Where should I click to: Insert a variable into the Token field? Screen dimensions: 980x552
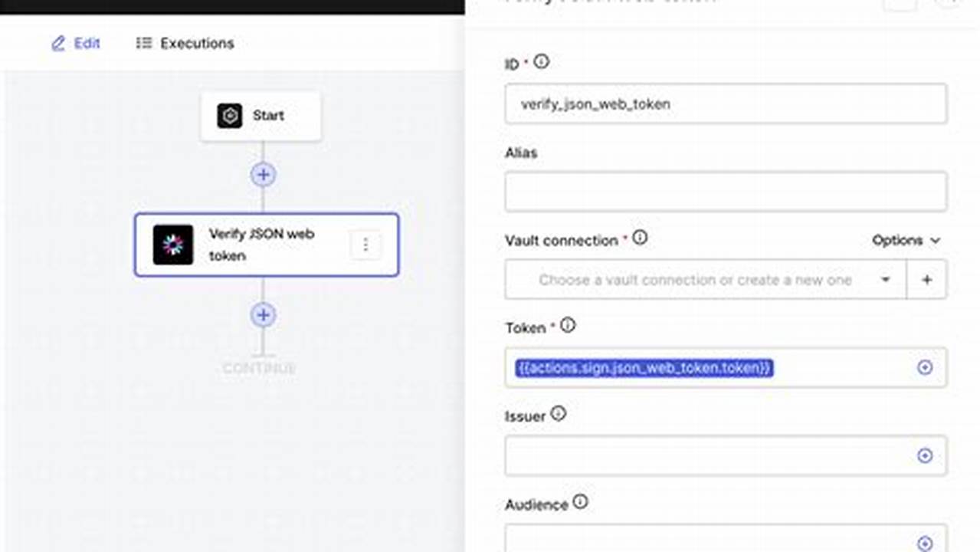pos(925,368)
